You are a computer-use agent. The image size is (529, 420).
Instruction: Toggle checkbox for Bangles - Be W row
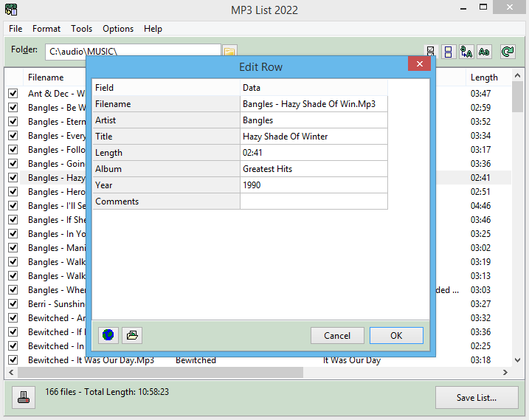point(13,108)
